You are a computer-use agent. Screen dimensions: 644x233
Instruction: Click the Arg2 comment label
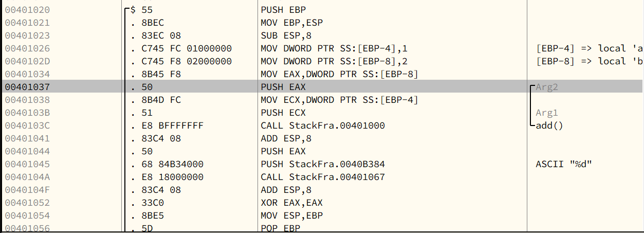[547, 87]
